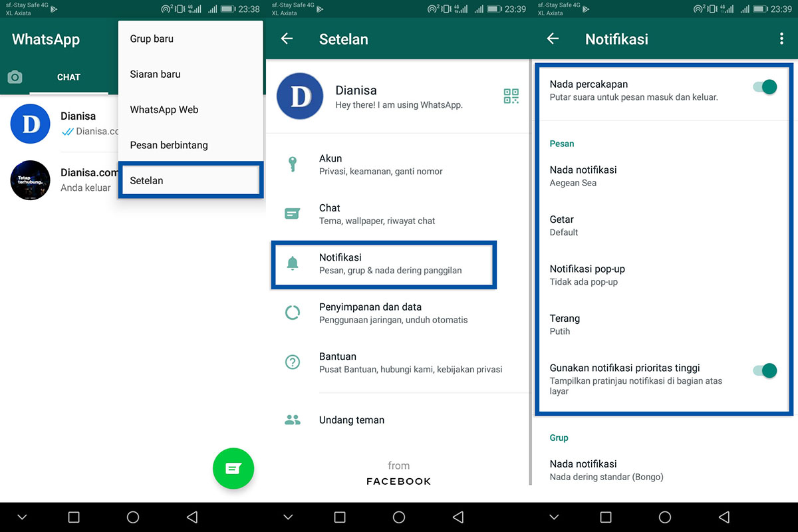
Task: Tap the back arrow in Setelan header
Action: [x=287, y=39]
